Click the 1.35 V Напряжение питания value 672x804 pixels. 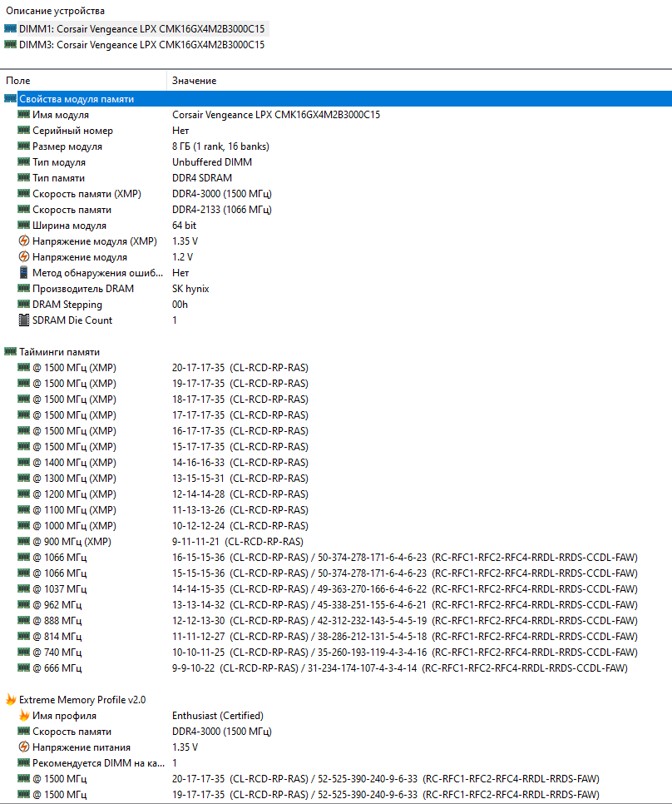tap(185, 747)
